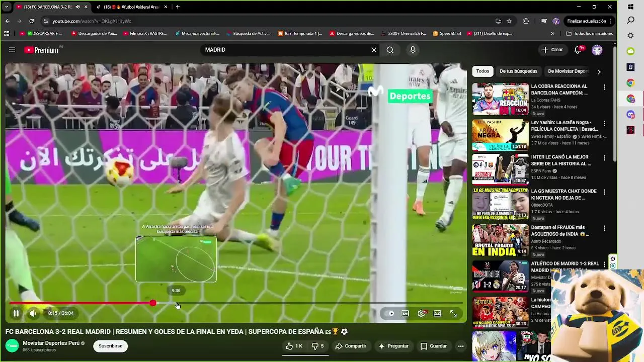The image size is (644, 362).
Task: Open Windows Start from side taskbar
Action: coord(630,7)
